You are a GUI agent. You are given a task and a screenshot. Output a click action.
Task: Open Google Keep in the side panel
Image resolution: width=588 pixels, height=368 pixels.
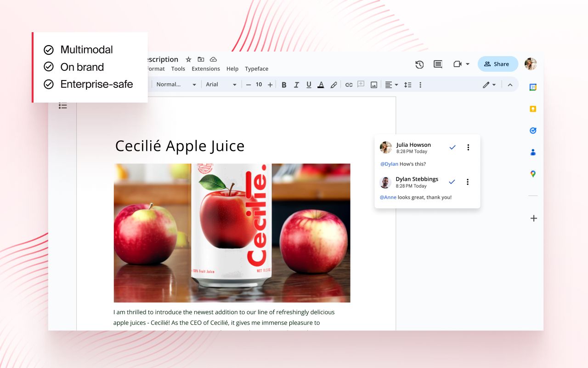pos(533,109)
